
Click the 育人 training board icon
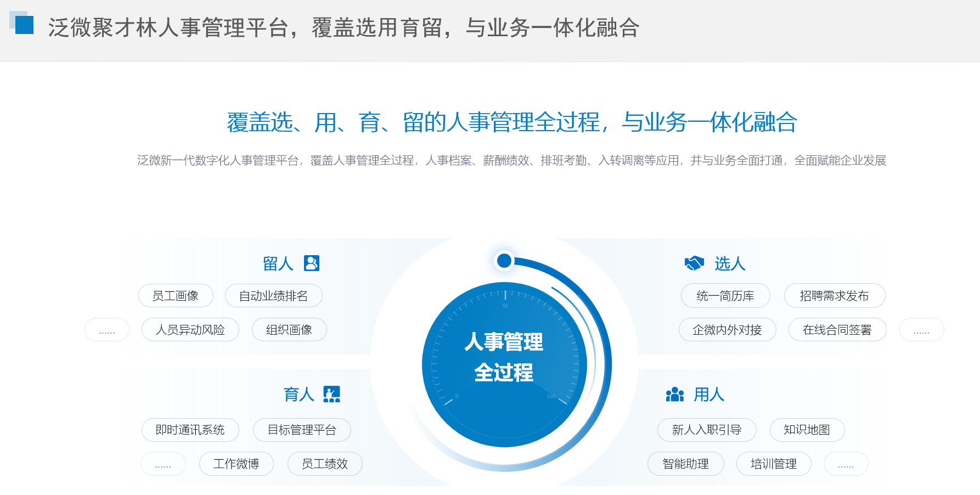(332, 394)
